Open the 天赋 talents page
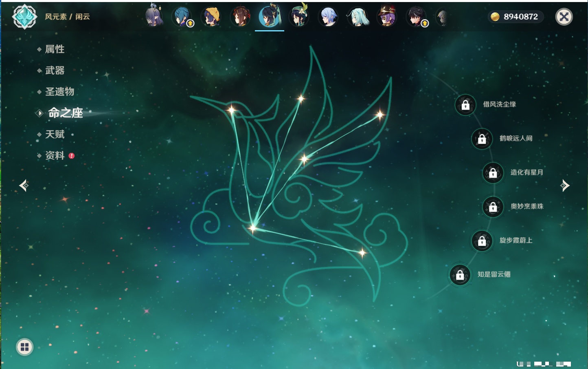The height and width of the screenshot is (369, 588). 55,134
